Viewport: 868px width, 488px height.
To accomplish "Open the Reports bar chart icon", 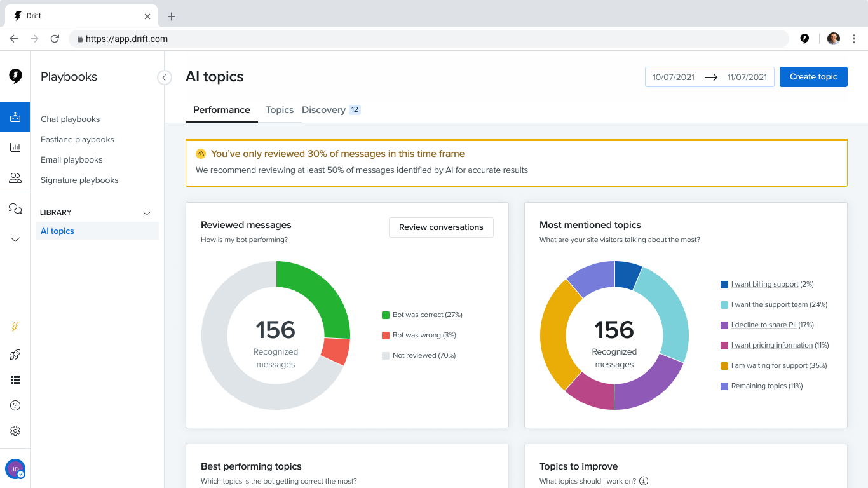I will (15, 147).
